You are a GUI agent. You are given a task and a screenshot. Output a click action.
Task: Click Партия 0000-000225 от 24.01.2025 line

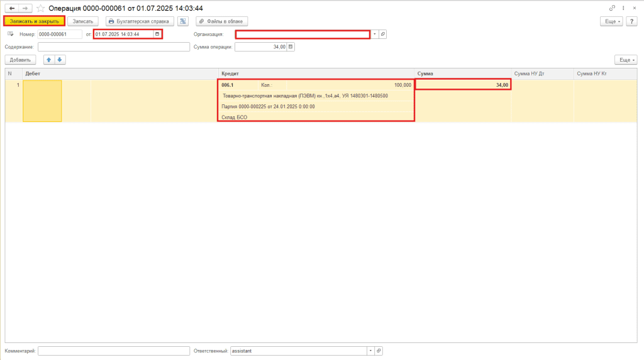coord(316,106)
